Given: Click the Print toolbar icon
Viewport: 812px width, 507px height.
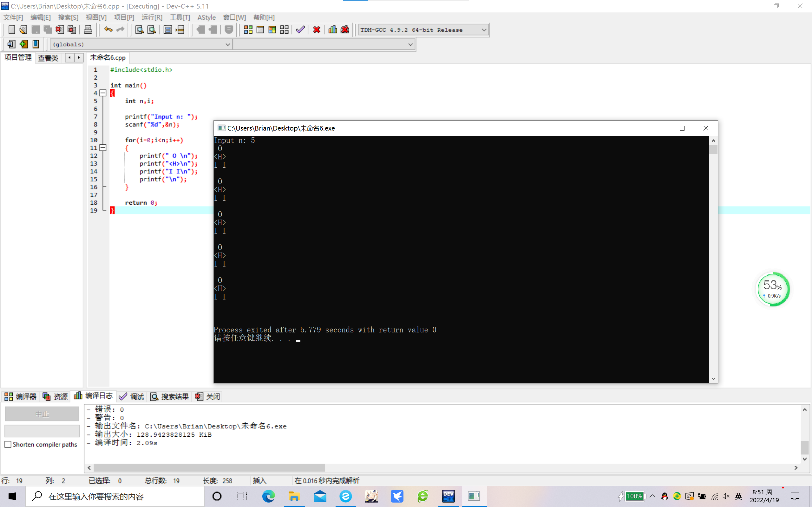Looking at the screenshot, I should pos(88,30).
